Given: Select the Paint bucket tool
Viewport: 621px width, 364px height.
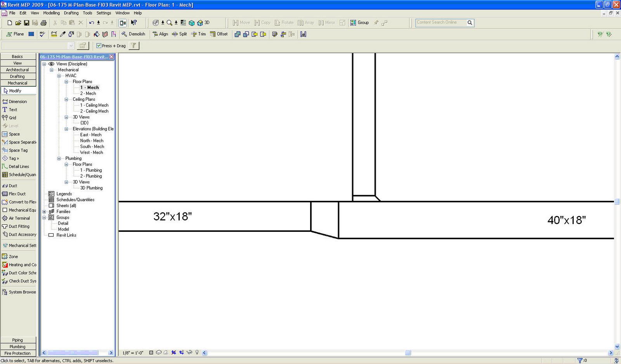Looking at the screenshot, I should [x=96, y=34].
